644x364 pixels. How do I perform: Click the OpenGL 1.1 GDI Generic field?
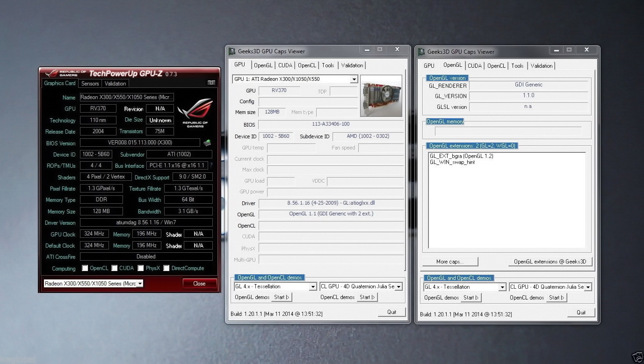tap(331, 214)
